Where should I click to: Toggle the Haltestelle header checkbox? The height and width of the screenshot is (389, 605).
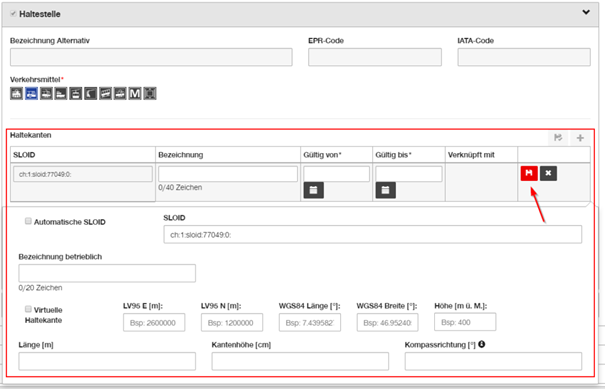pos(14,14)
